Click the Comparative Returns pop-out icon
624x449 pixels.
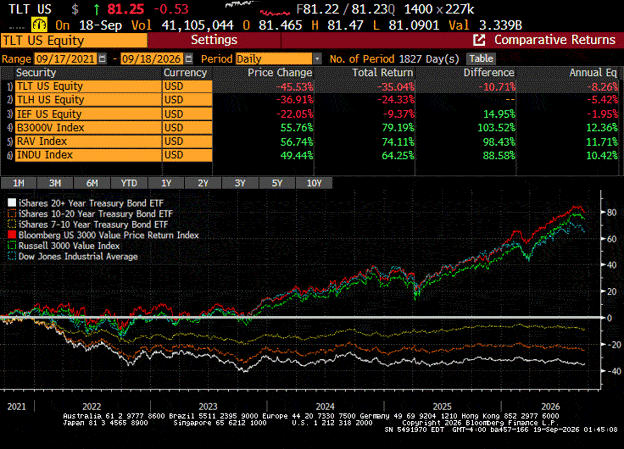[x=479, y=40]
